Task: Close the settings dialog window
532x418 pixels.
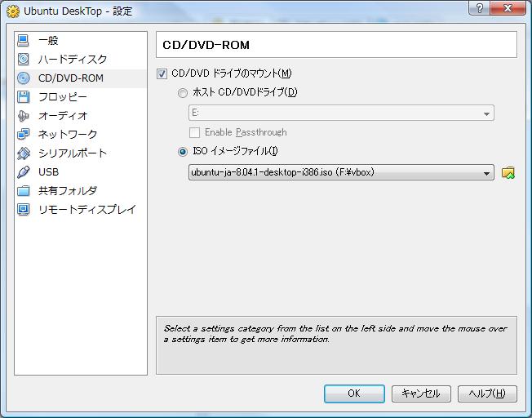Action: (508, 8)
